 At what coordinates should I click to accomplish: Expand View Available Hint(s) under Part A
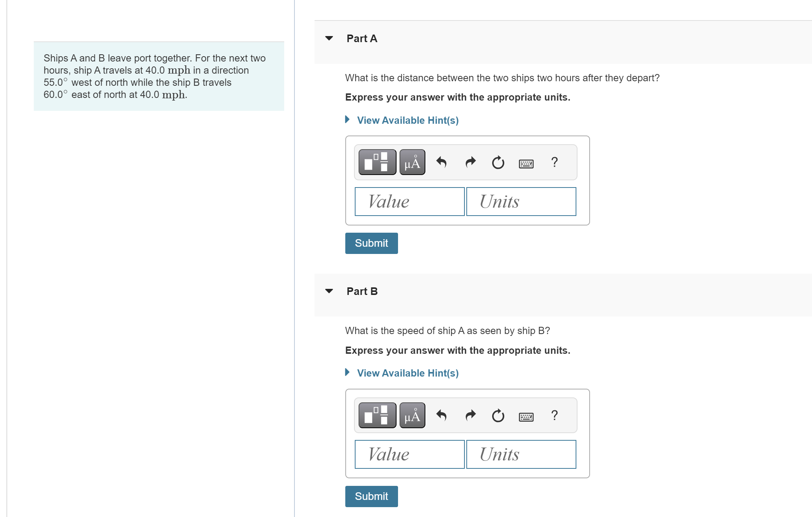click(x=407, y=120)
